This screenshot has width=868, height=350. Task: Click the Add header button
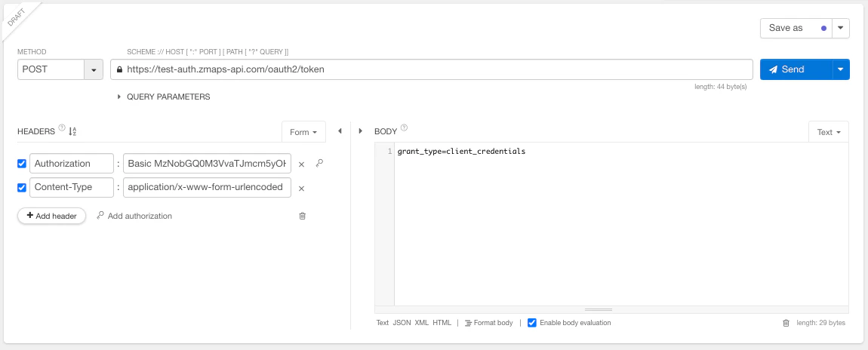tap(52, 216)
